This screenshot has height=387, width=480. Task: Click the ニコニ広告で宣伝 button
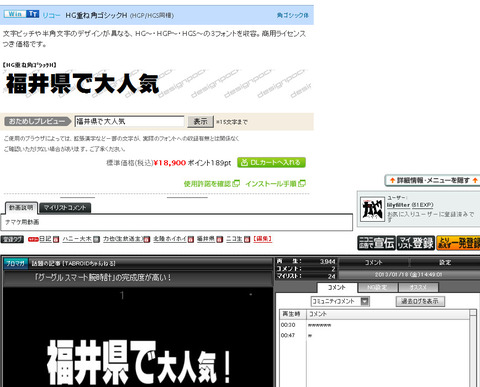376,243
